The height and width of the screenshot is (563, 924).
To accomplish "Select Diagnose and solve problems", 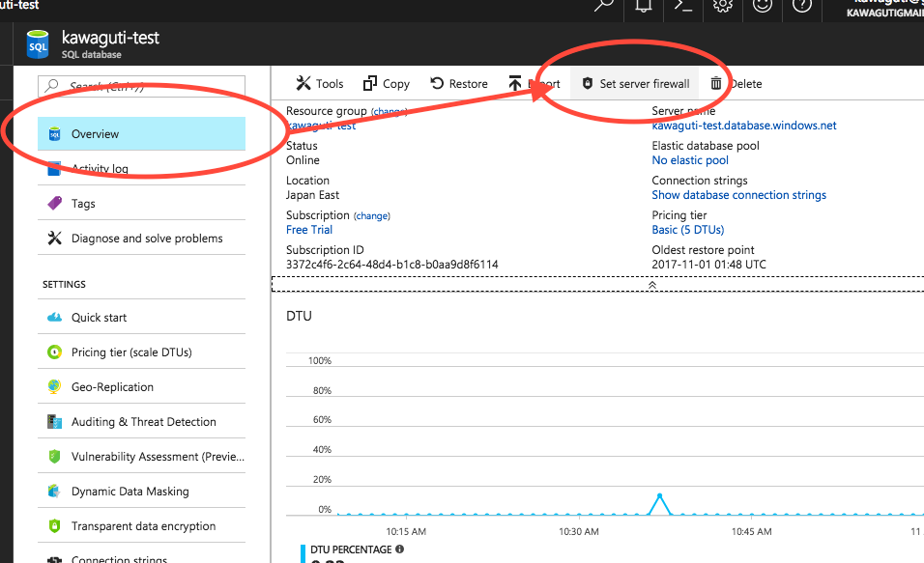I will pyautogui.click(x=141, y=238).
